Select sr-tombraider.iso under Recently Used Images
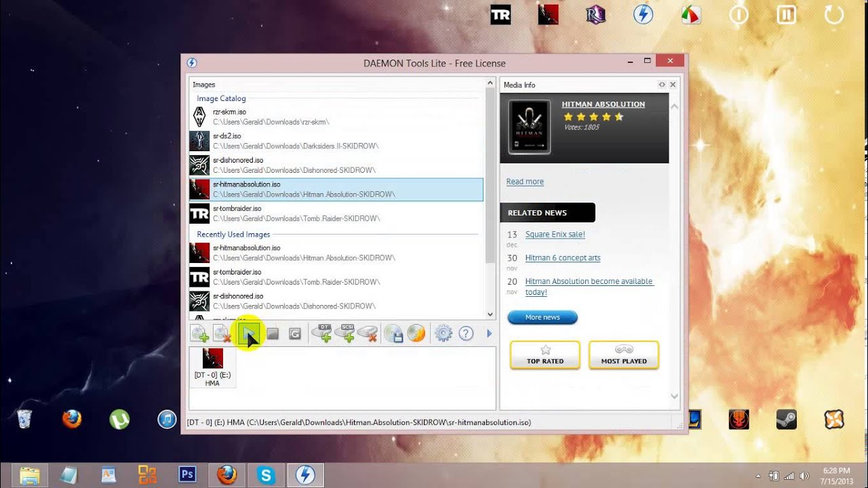Image resolution: width=868 pixels, height=488 pixels. pos(336,277)
